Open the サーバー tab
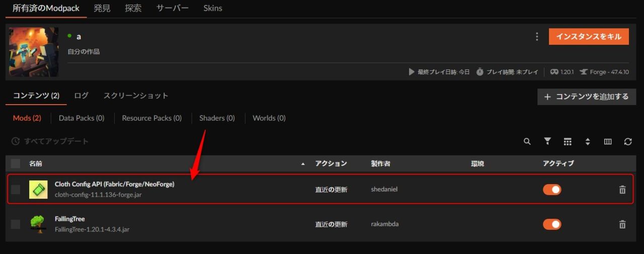Screen dimensions: 644x254 (173, 8)
